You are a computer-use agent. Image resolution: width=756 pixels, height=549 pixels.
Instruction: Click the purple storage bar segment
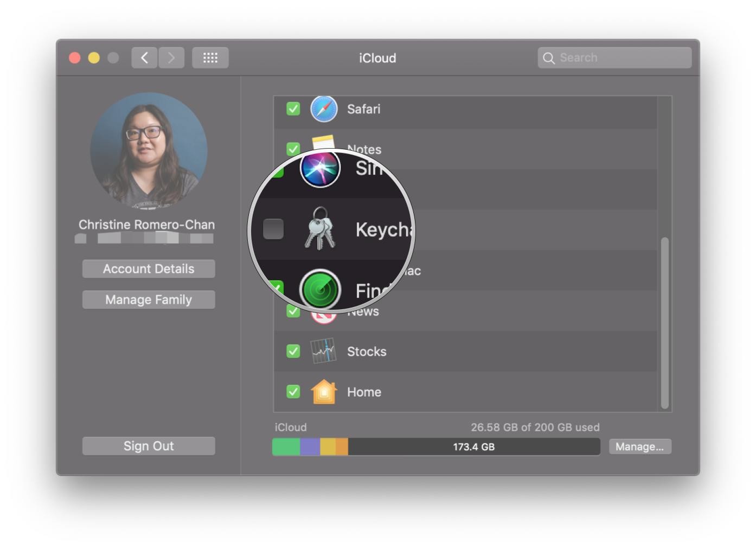tap(310, 446)
